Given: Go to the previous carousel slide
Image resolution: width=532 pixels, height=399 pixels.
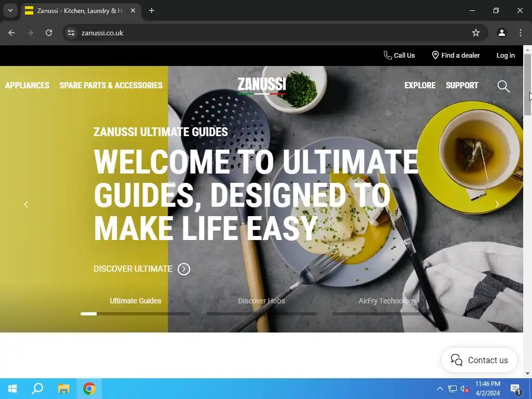Looking at the screenshot, I should [x=26, y=204].
